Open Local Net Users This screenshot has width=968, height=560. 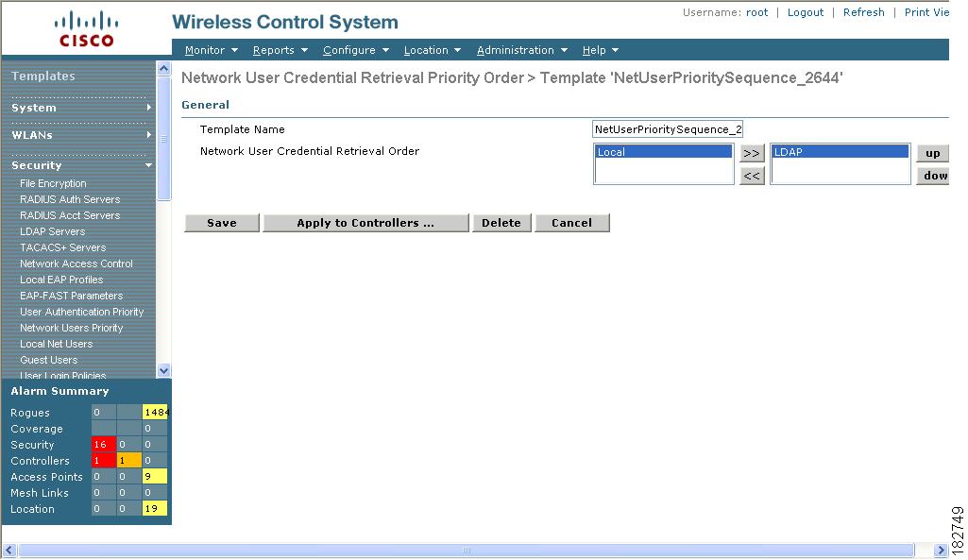point(56,344)
